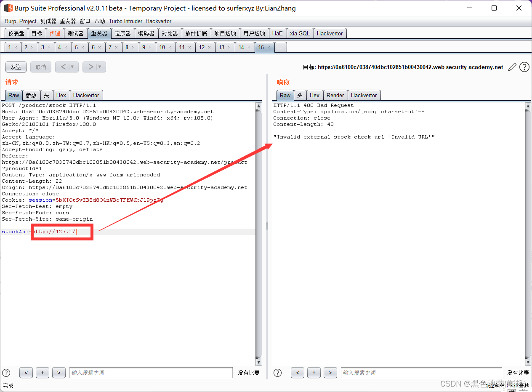The height and width of the screenshot is (392, 532).
Task: Open new repeater tab with ellipsis tab
Action: click(280, 48)
